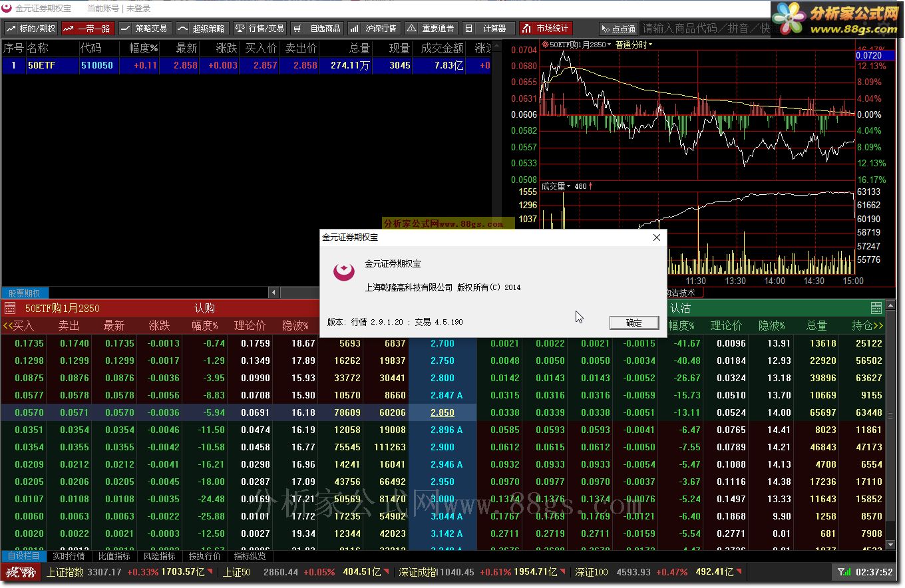The height and width of the screenshot is (588, 905).
Task: Open the 标的/期权 toolbar view
Action: click(x=31, y=29)
